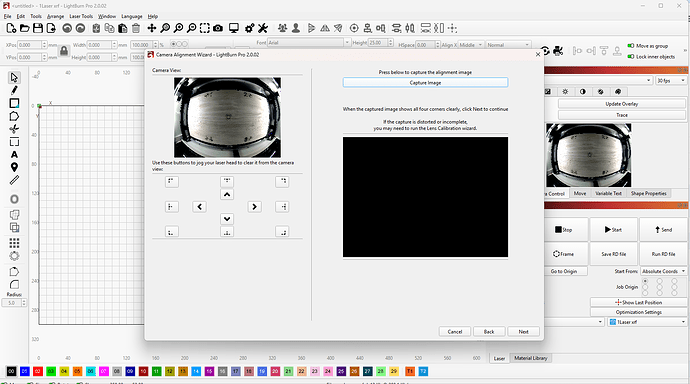Click the Optimization Settings button

639,312
